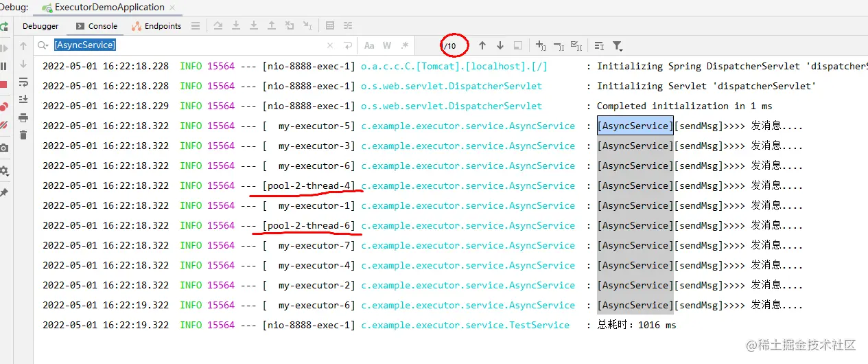Click the Trace Current Stream Chain icon
Image resolution: width=868 pixels, height=364 pixels.
(x=348, y=26)
